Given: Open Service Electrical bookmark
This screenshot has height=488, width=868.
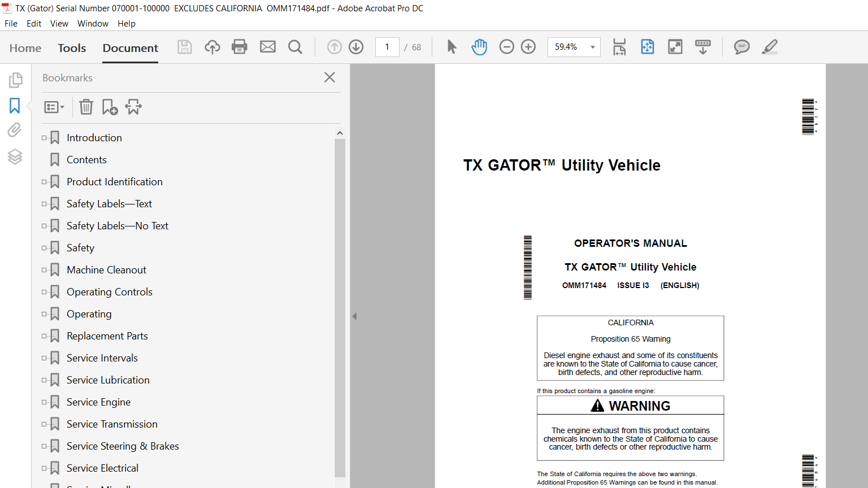Looking at the screenshot, I should tap(102, 468).
